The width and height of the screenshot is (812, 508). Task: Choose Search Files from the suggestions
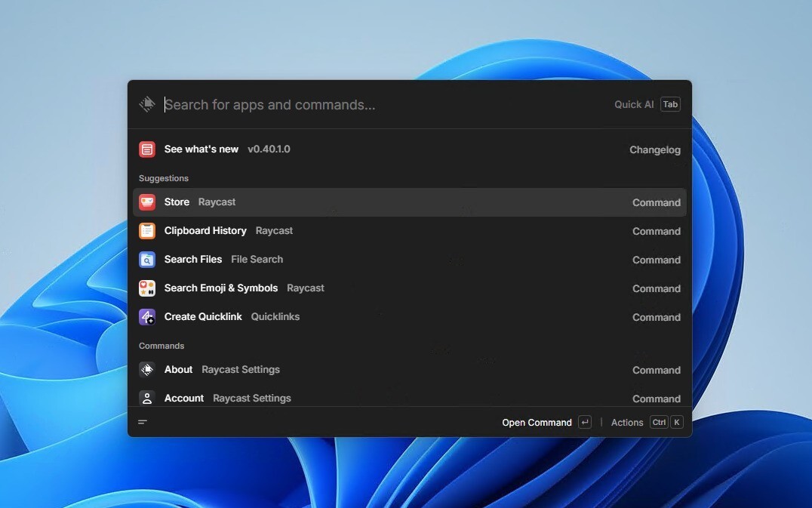pos(409,260)
